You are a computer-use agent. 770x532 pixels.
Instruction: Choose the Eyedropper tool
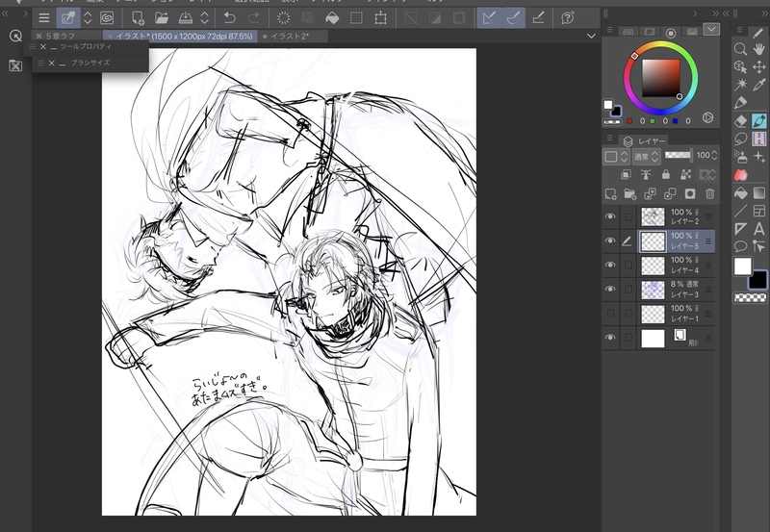click(x=759, y=85)
